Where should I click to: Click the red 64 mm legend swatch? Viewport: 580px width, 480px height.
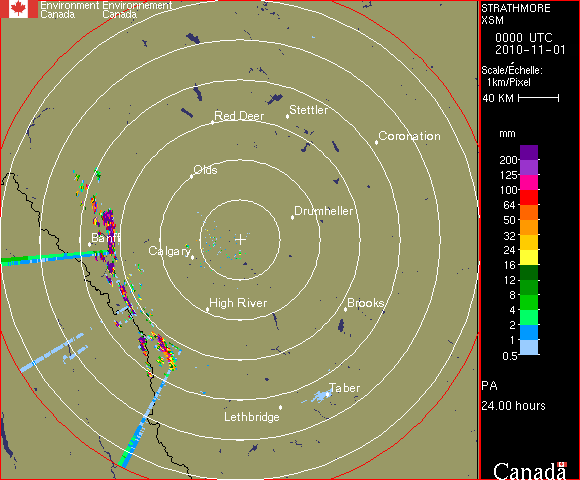[529, 197]
